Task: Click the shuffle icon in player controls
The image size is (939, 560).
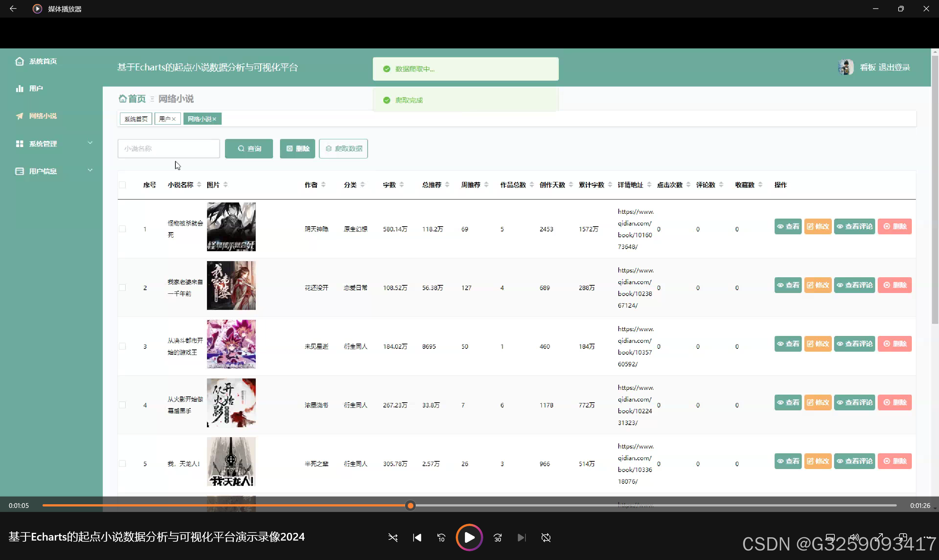Action: tap(393, 537)
